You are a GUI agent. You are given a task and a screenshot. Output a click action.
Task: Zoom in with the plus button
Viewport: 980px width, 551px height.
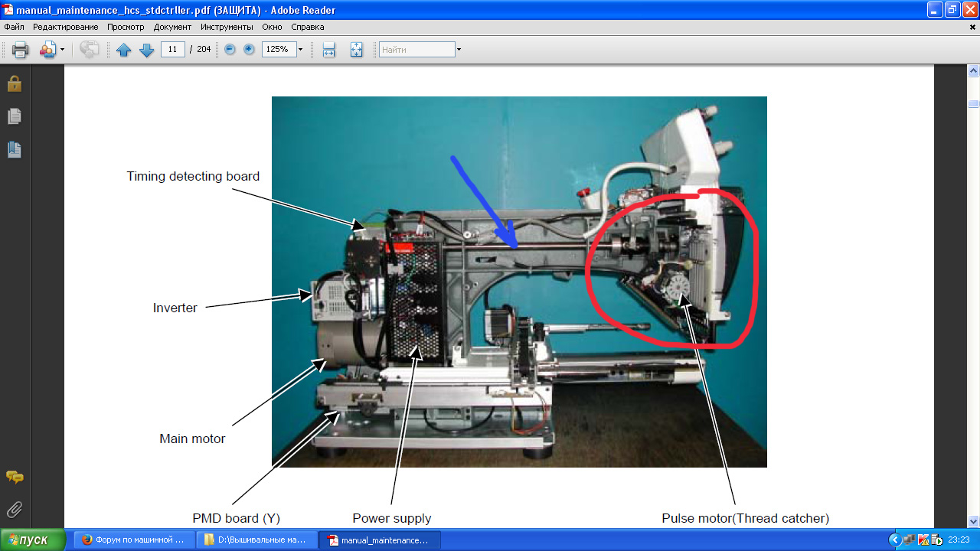point(249,50)
